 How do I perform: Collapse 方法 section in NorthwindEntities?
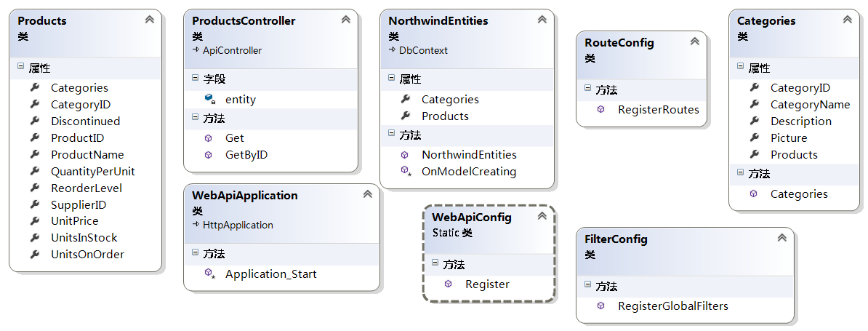click(x=391, y=133)
